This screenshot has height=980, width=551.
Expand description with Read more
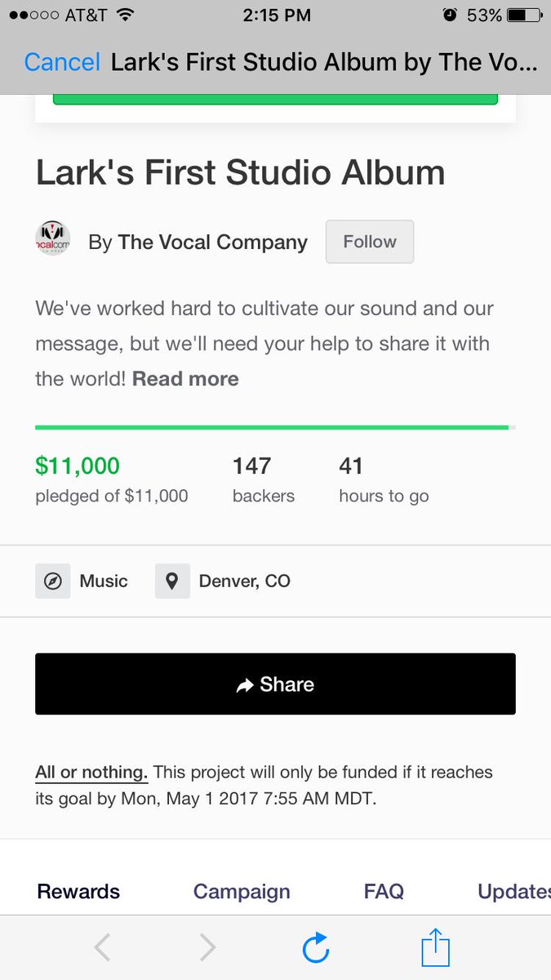point(185,379)
